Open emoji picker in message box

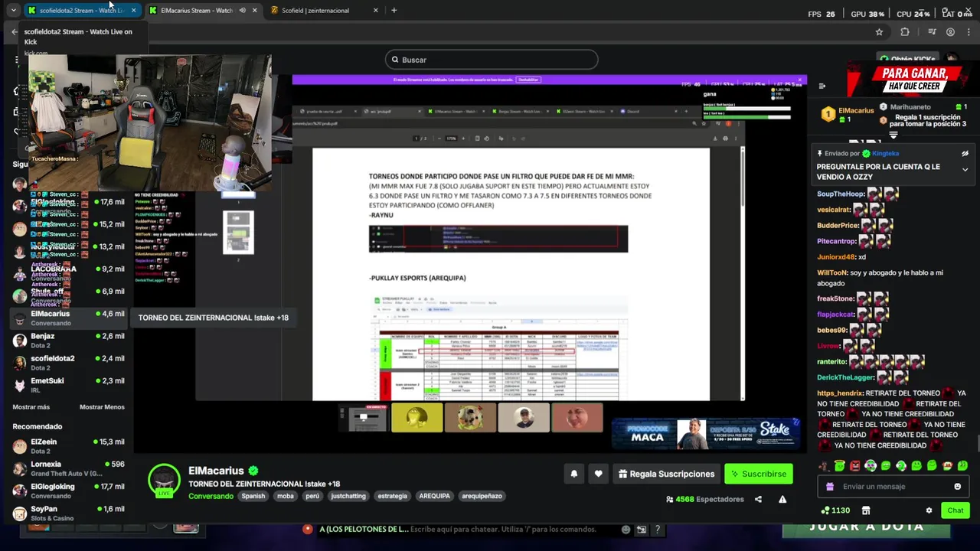pyautogui.click(x=957, y=487)
